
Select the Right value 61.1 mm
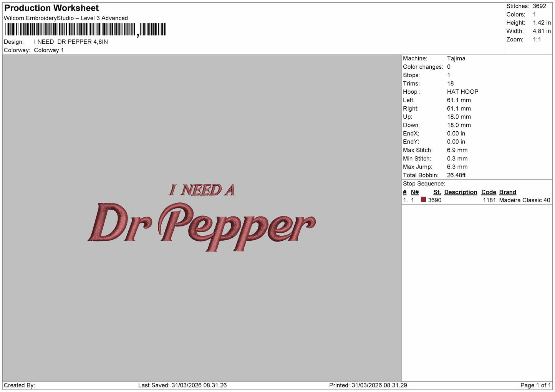tap(459, 109)
